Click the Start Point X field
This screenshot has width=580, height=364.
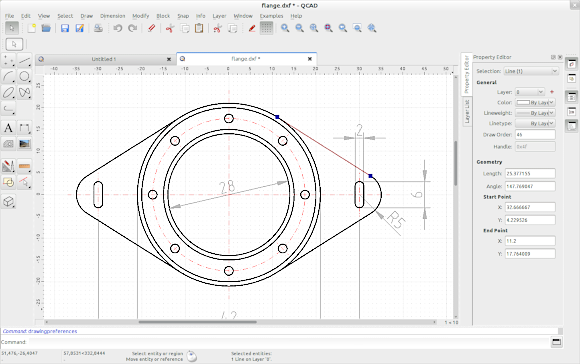[530, 207]
